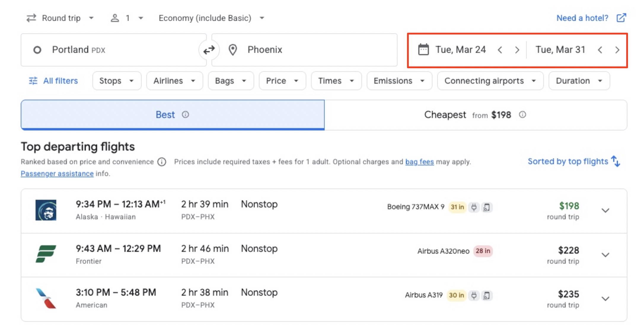The height and width of the screenshot is (329, 644).
Task: Open the Round trip selector
Action: (x=60, y=18)
